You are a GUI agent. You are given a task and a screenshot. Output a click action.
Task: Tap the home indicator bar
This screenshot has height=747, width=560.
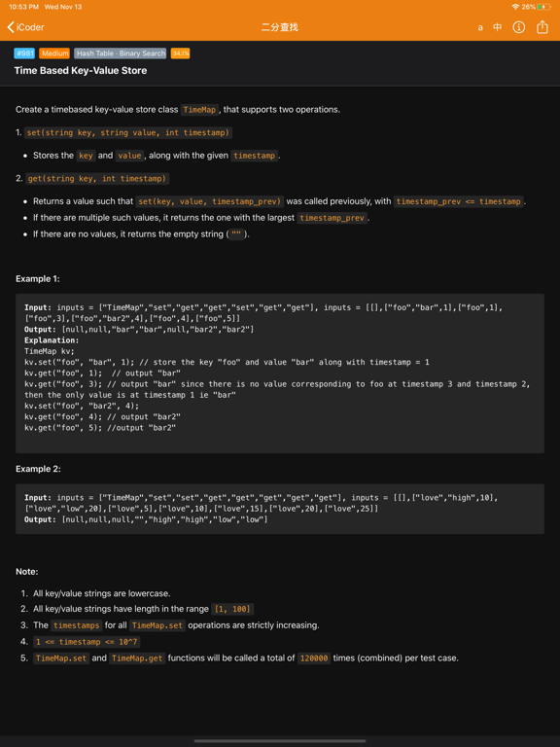pyautogui.click(x=280, y=741)
